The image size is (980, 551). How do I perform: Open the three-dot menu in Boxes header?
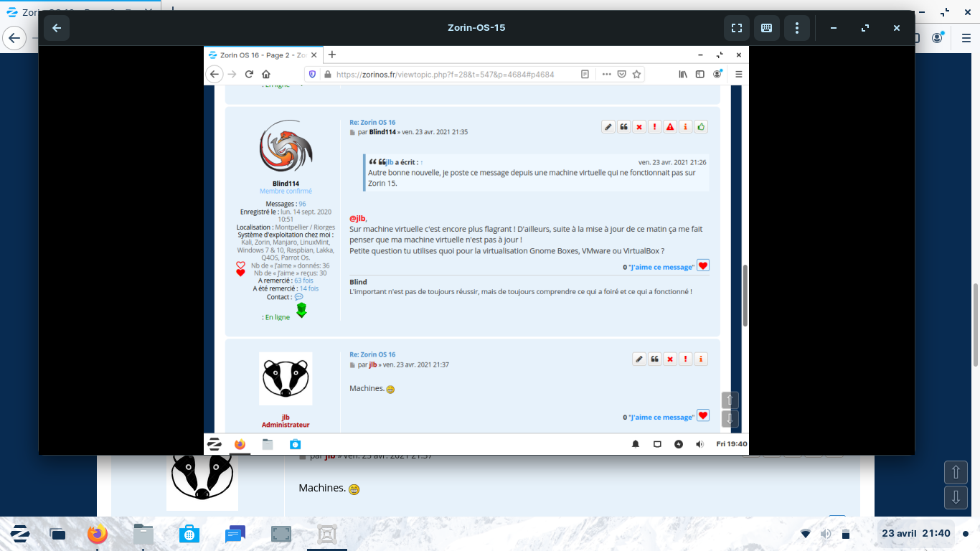point(796,28)
